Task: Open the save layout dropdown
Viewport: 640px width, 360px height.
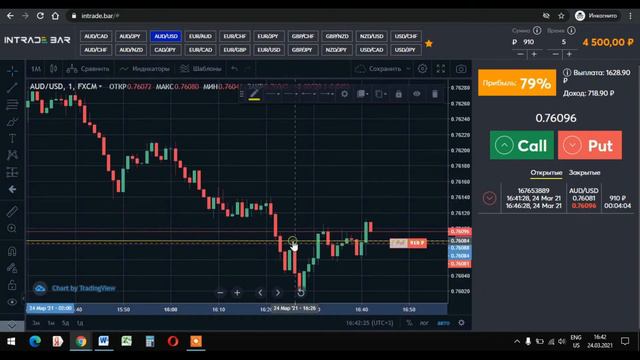Action: pyautogui.click(x=408, y=69)
